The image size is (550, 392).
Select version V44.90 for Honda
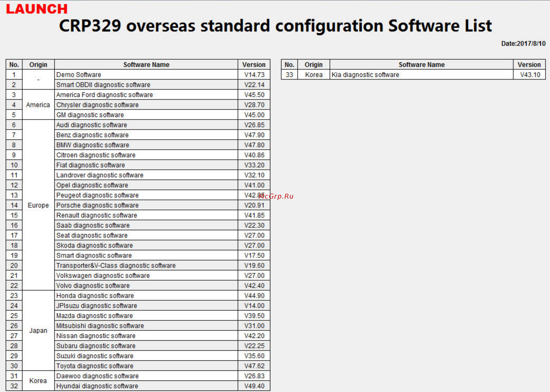[254, 296]
